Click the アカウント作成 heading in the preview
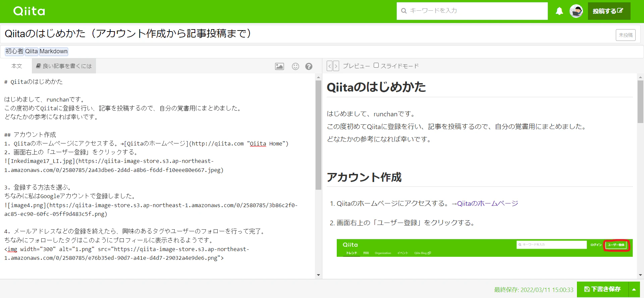 tap(364, 177)
